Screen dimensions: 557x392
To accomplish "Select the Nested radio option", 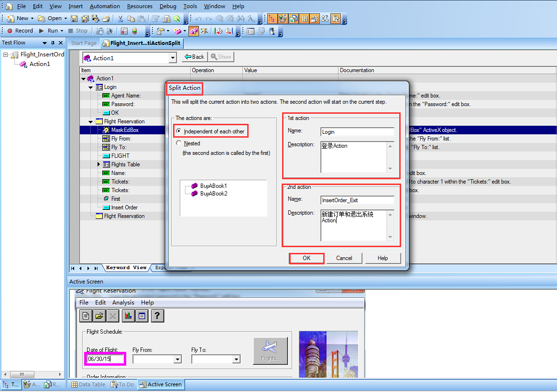I will coord(188,143).
